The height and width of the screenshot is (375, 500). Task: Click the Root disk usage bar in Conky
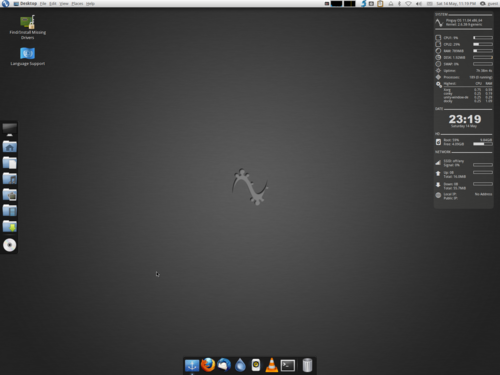click(483, 144)
